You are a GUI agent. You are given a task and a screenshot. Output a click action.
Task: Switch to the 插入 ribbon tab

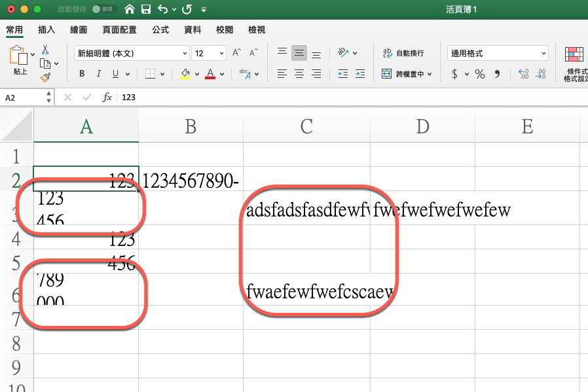(x=46, y=29)
